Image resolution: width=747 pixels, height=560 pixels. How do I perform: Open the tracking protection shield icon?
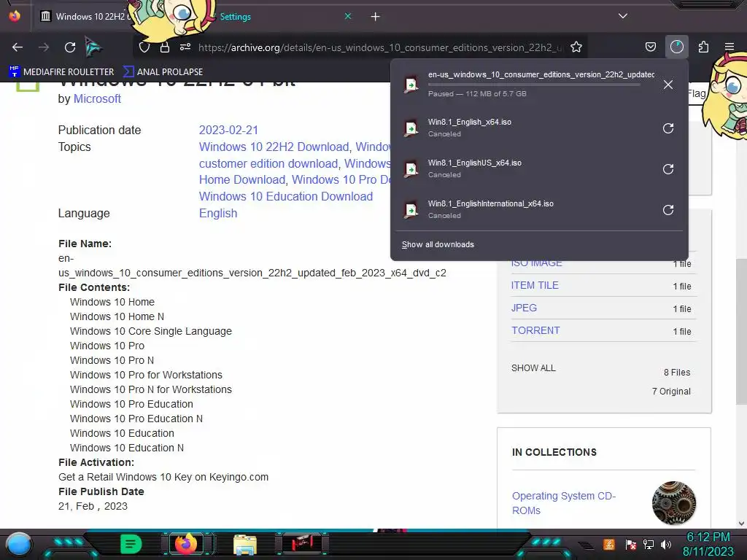144,47
